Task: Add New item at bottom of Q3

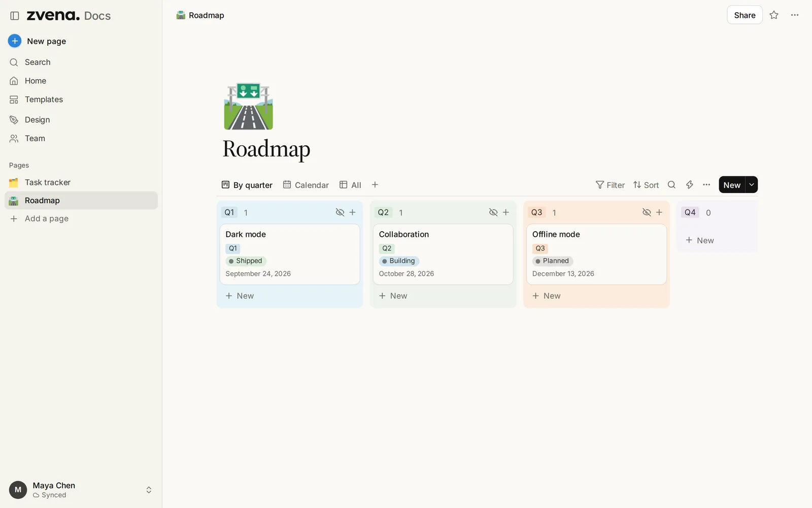Action: tap(596, 296)
